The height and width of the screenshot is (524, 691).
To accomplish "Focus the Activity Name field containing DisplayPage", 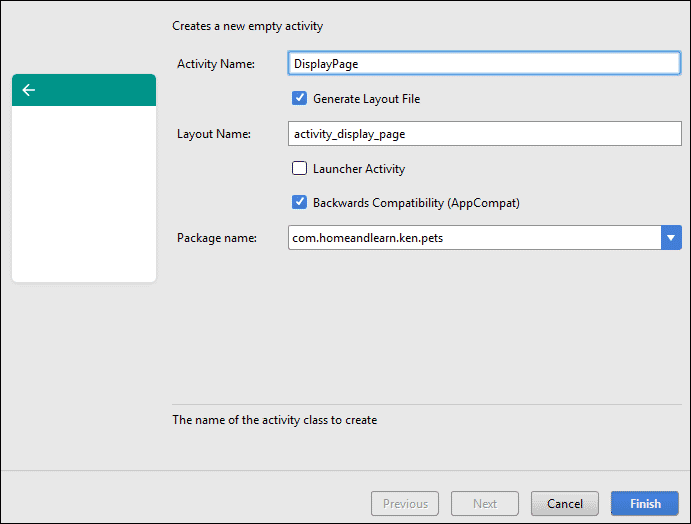I will pyautogui.click(x=484, y=63).
